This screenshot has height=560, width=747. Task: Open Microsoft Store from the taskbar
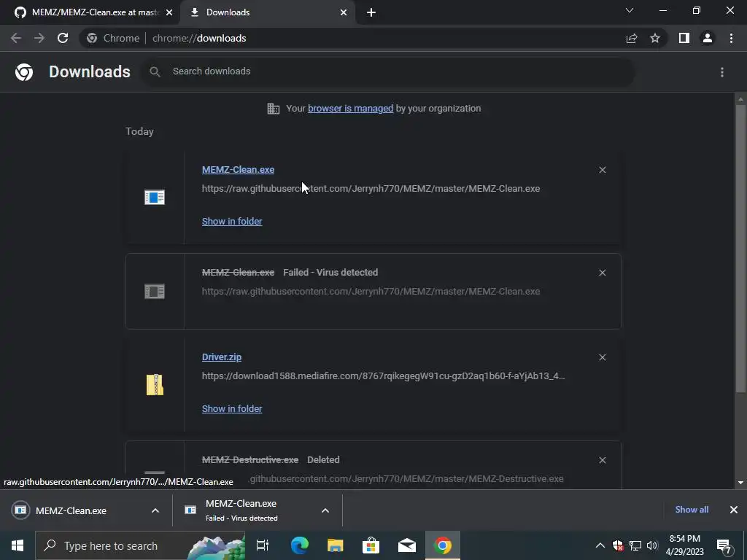point(371,545)
